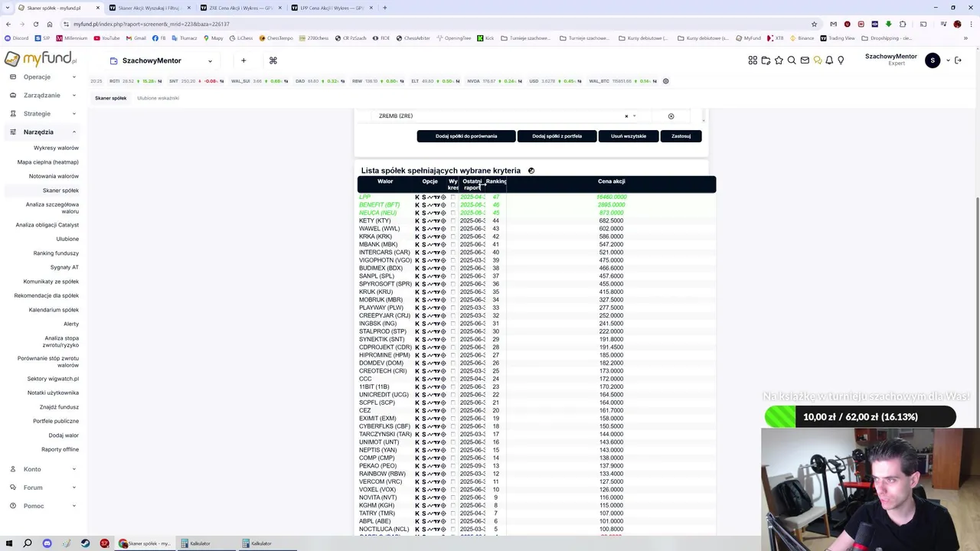Image resolution: width=980 pixels, height=551 pixels.
Task: Tick the chart checkbox for UNICREDIT (UCG)
Action: click(452, 395)
